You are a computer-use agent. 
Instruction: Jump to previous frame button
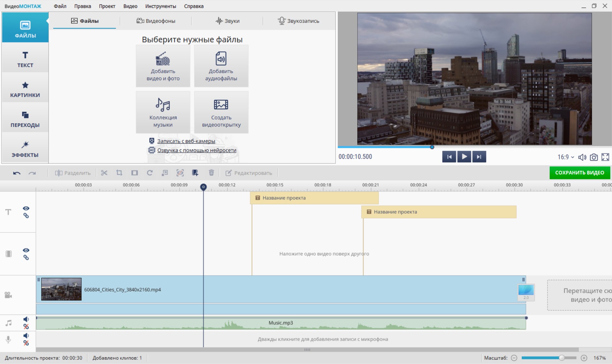pos(449,157)
